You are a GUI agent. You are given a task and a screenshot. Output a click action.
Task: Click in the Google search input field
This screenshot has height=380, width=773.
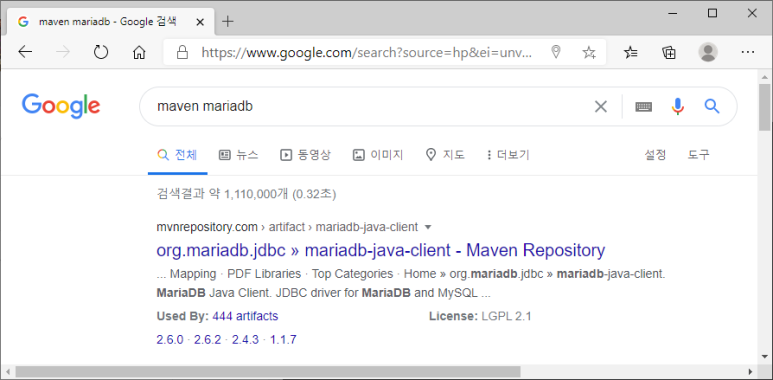pyautogui.click(x=370, y=106)
